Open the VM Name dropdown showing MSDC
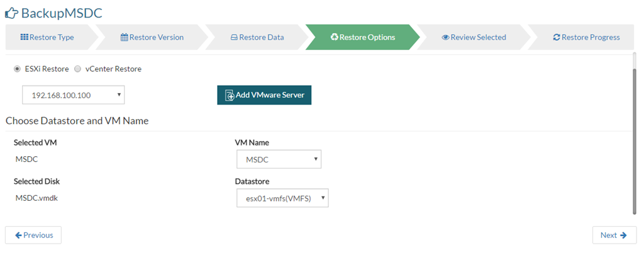Image resolution: width=644 pixels, height=255 pixels. pyautogui.click(x=279, y=159)
